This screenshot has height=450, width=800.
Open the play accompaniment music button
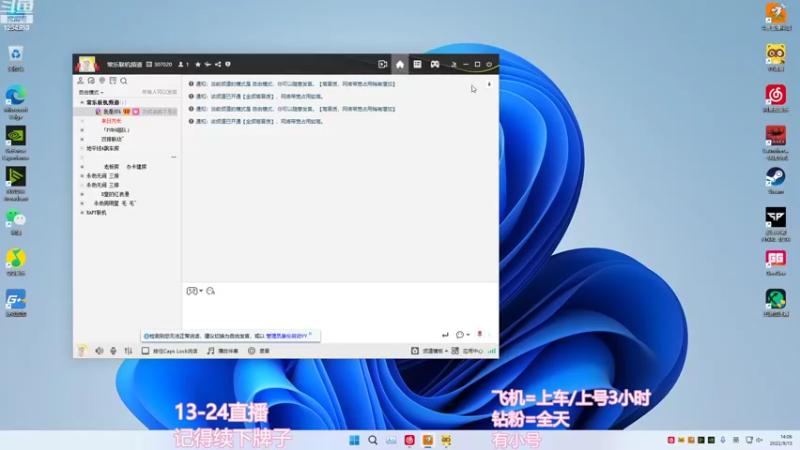click(x=222, y=351)
